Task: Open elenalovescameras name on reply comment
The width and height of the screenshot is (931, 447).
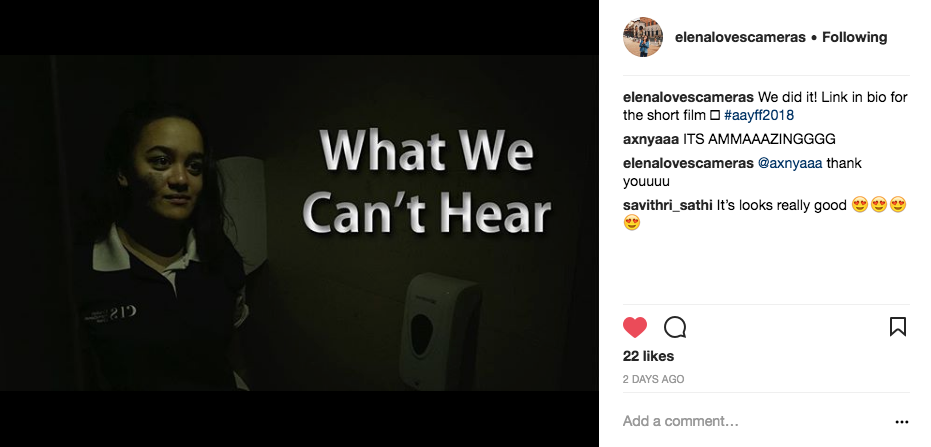Action: [x=688, y=163]
